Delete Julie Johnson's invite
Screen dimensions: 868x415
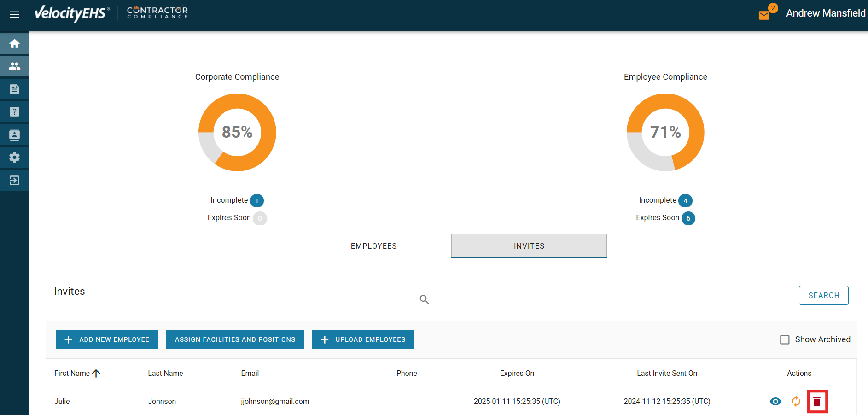(x=817, y=402)
